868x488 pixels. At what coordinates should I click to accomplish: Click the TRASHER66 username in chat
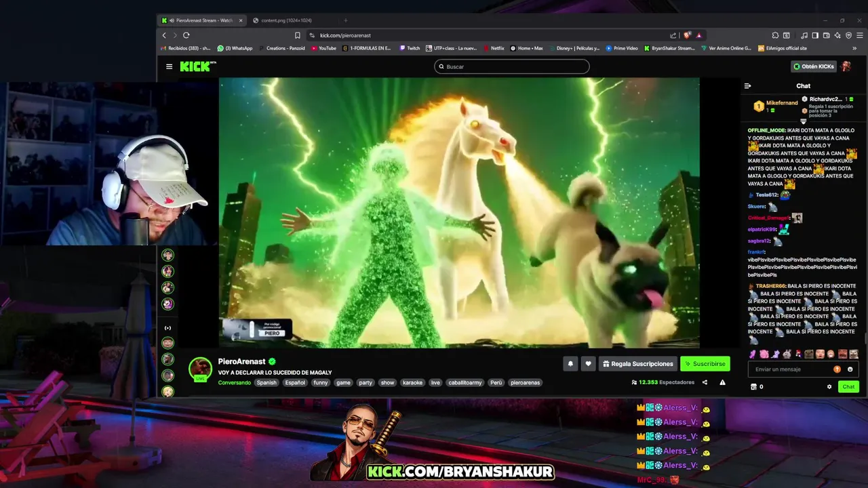click(x=771, y=286)
